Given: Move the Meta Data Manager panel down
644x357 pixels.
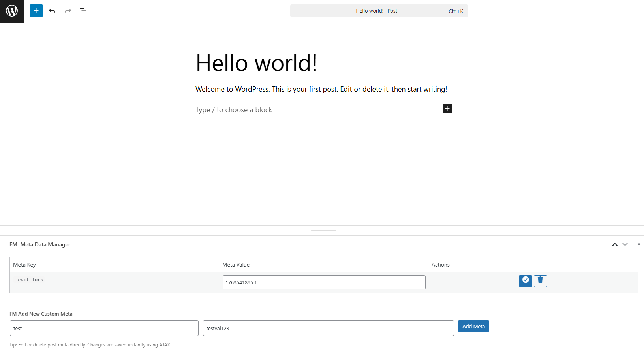Looking at the screenshot, I should (625, 244).
